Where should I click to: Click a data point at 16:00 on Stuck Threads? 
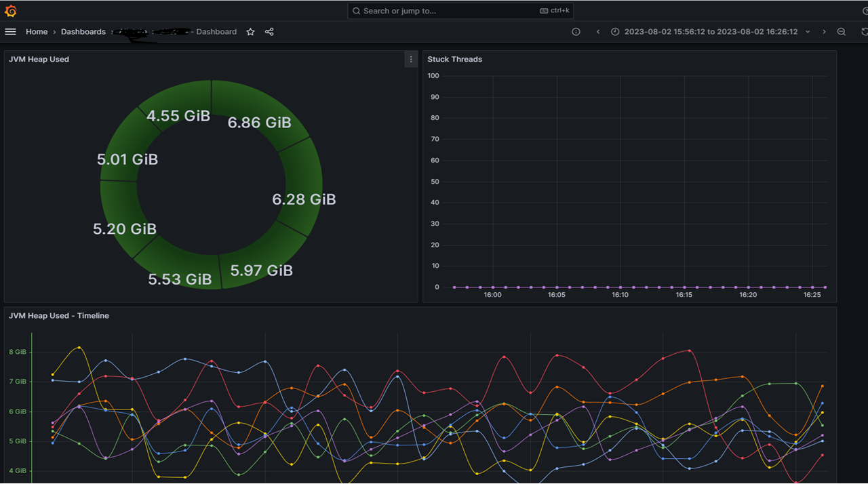pyautogui.click(x=493, y=287)
